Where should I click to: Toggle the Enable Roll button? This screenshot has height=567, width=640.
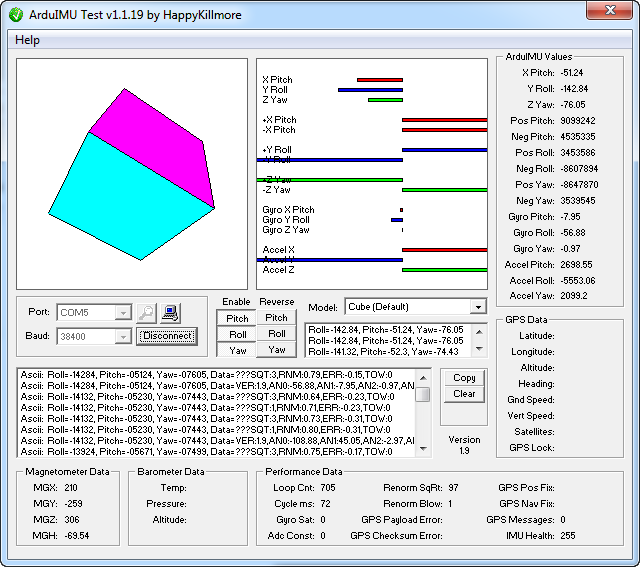pos(237,334)
